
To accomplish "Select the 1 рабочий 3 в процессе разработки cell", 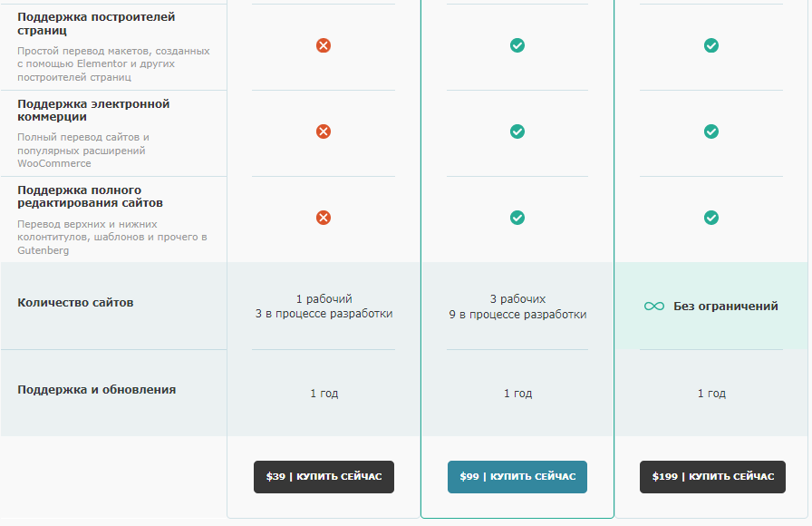I will click(x=324, y=307).
